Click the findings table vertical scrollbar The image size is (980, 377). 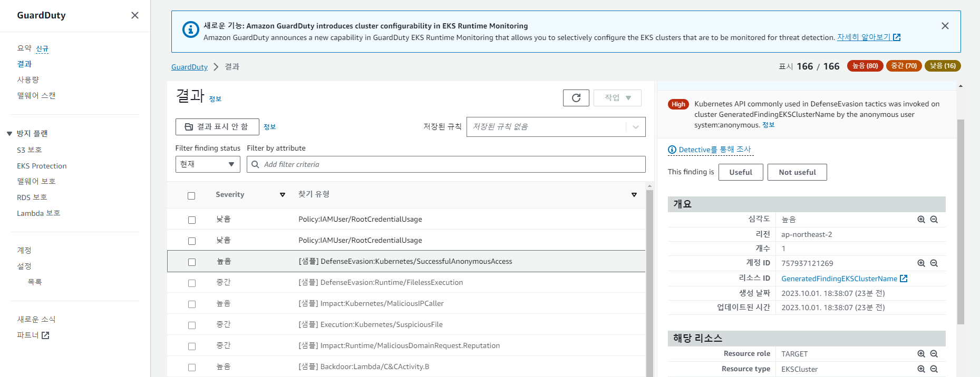click(649, 283)
